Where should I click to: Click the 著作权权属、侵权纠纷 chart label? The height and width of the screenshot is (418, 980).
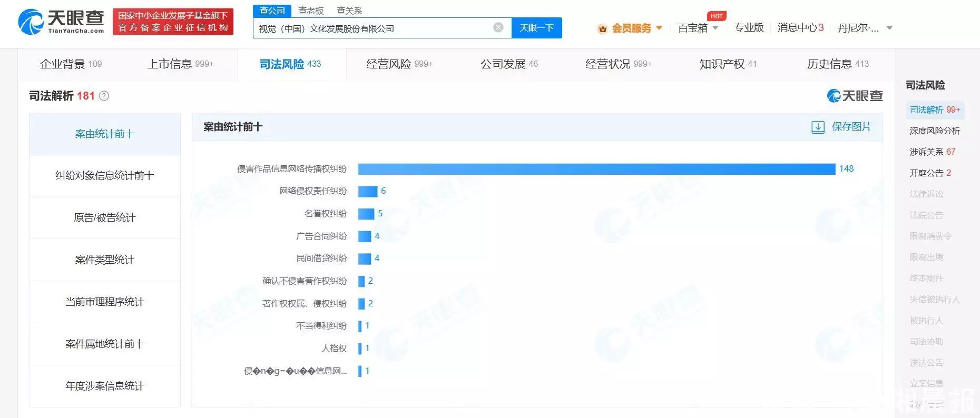tap(305, 304)
